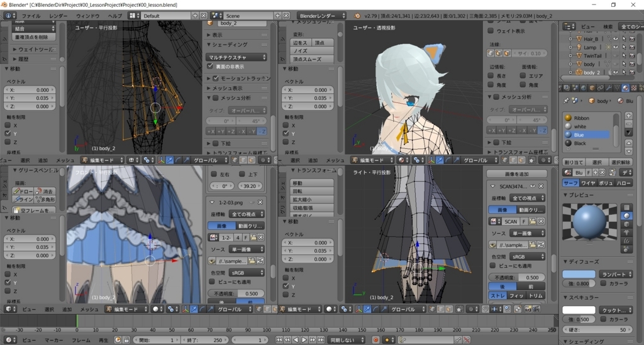Open the Material properties tab icon
The width and height of the screenshot is (644, 345).
tap(625, 88)
